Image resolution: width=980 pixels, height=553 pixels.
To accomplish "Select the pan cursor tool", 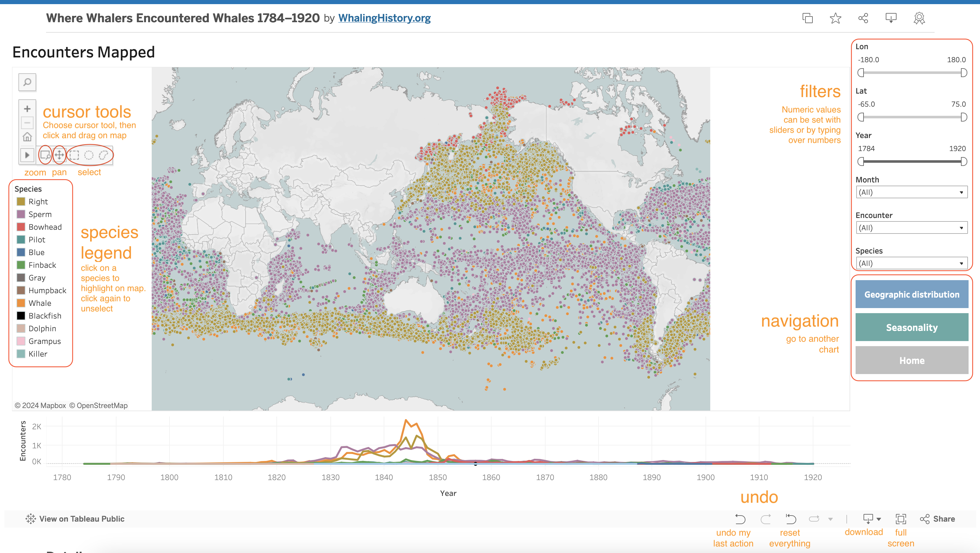I will [59, 155].
